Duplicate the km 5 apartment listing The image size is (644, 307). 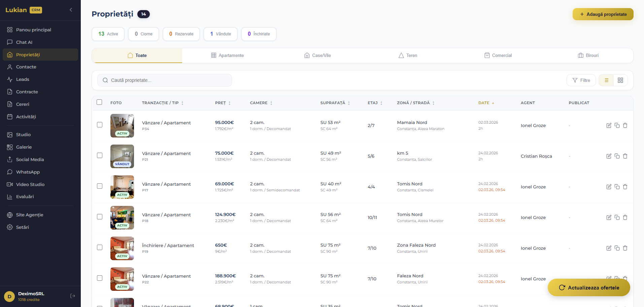coord(617,156)
